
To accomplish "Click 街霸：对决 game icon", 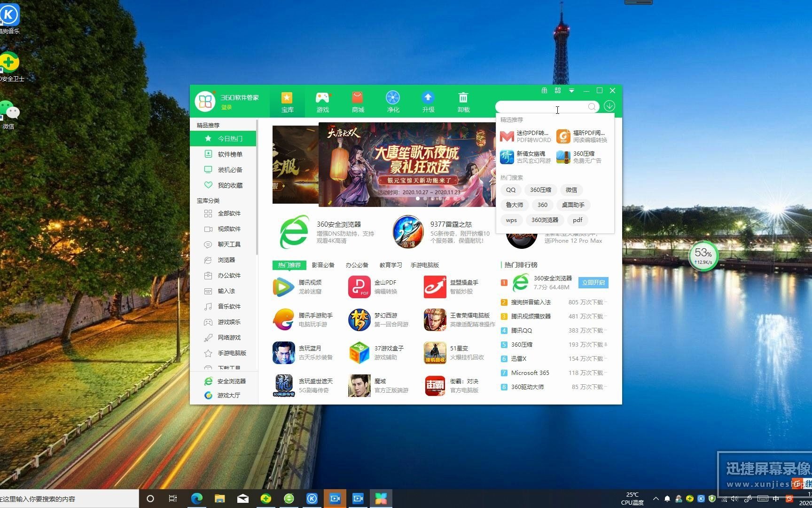I will (x=435, y=386).
